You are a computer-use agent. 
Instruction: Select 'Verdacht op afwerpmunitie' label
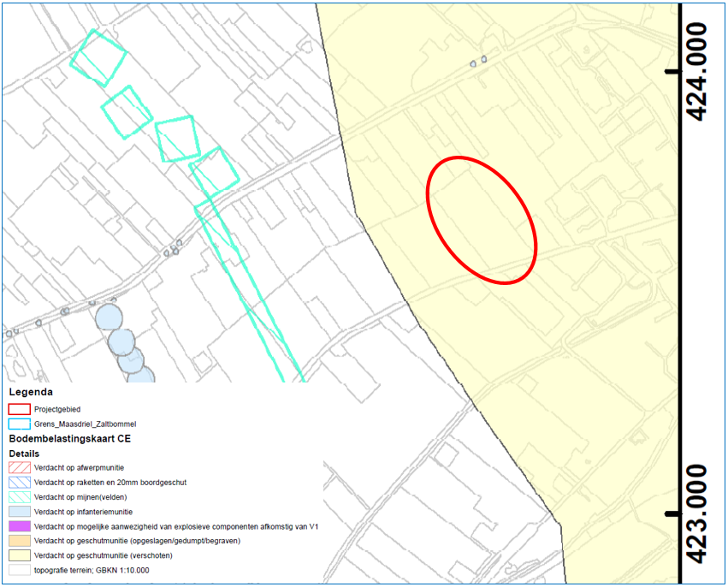pyautogui.click(x=79, y=468)
